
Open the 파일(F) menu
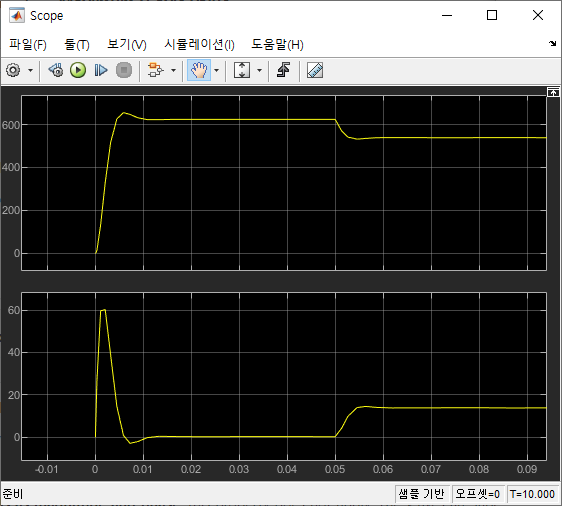pos(28,44)
